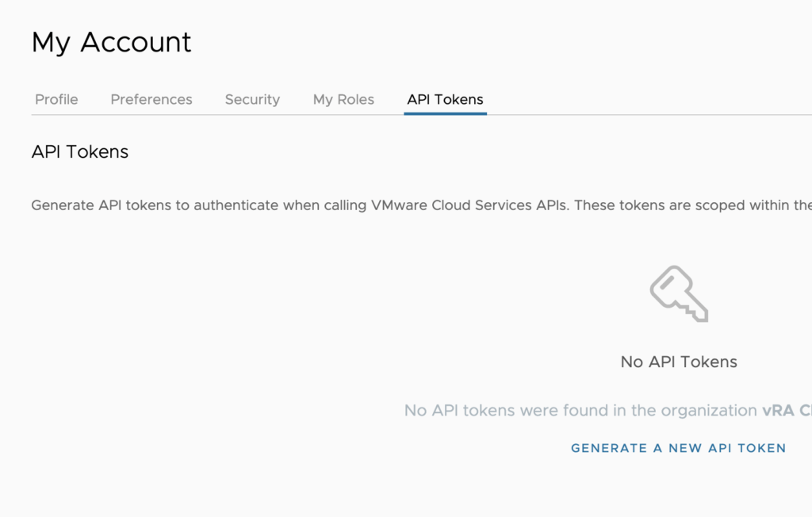The width and height of the screenshot is (812, 517).
Task: Click the GENERATE A NEW API TOKEN link
Action: (x=678, y=448)
